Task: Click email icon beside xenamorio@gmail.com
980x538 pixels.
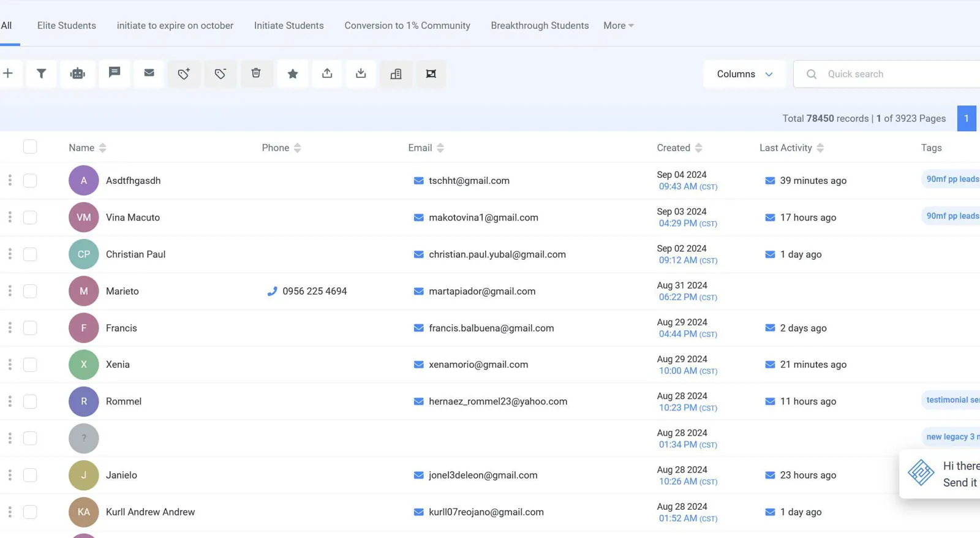Action: pos(419,365)
